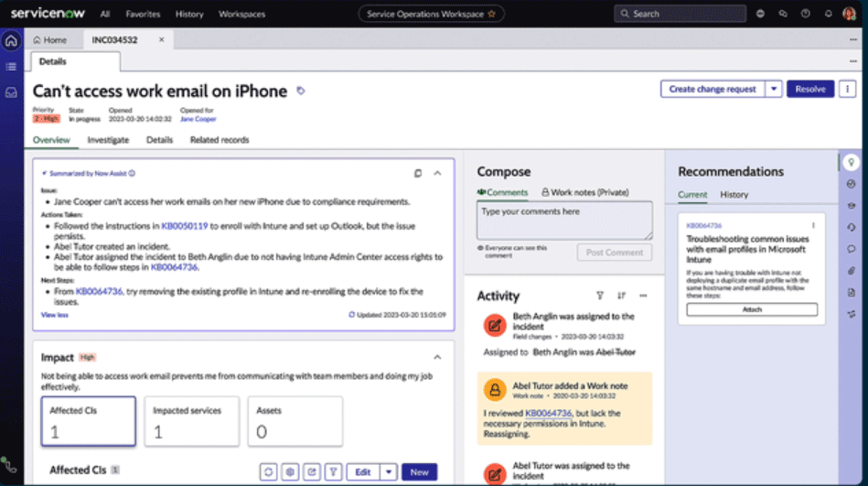The width and height of the screenshot is (868, 486).
Task: Expand Create change request dropdown arrow
Action: point(774,89)
